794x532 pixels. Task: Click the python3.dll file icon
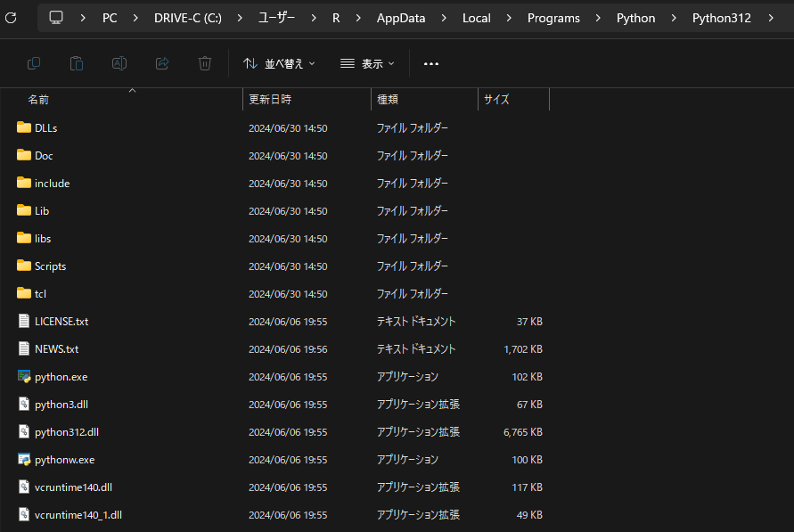[24, 404]
